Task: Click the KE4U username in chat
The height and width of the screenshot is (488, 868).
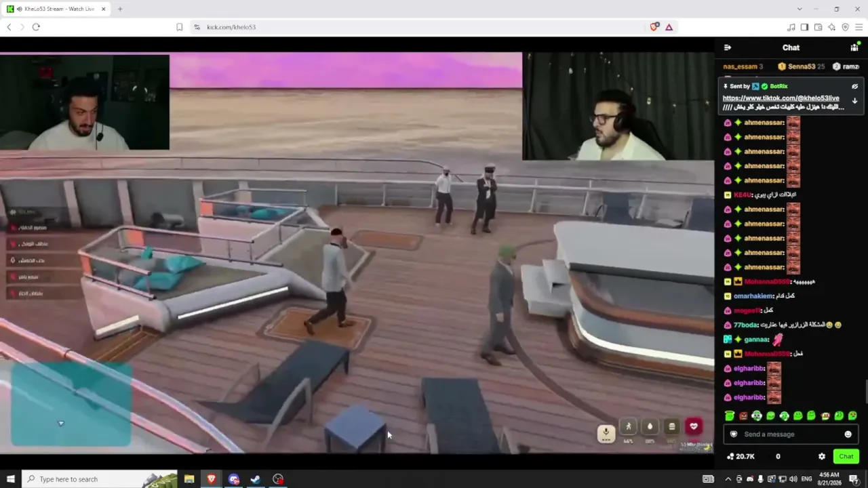Action: pos(743,195)
